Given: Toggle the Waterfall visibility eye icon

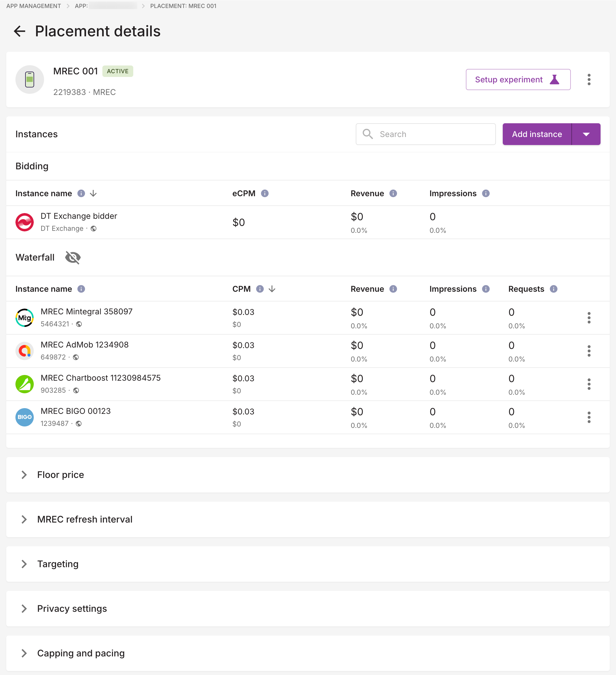Looking at the screenshot, I should 73,257.
